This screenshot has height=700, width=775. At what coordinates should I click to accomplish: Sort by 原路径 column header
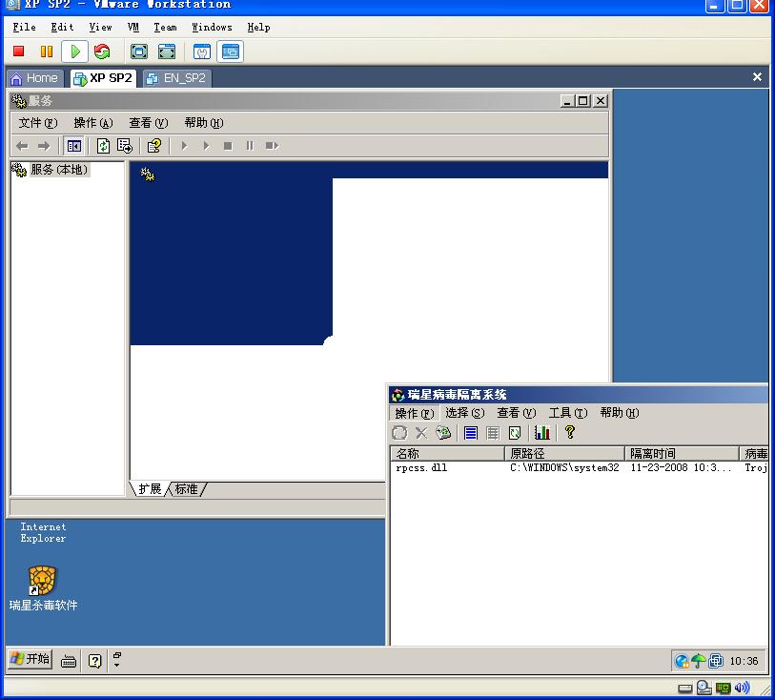[564, 453]
